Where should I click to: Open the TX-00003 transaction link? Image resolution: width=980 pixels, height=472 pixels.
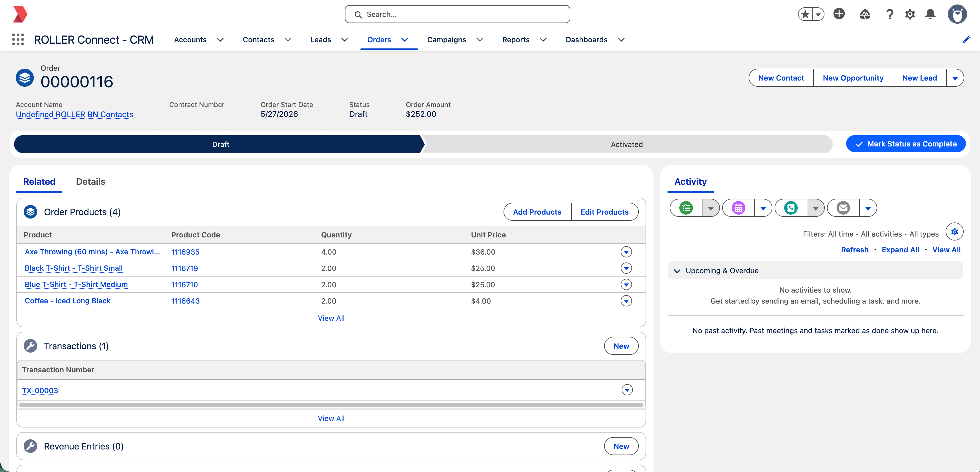(40, 391)
